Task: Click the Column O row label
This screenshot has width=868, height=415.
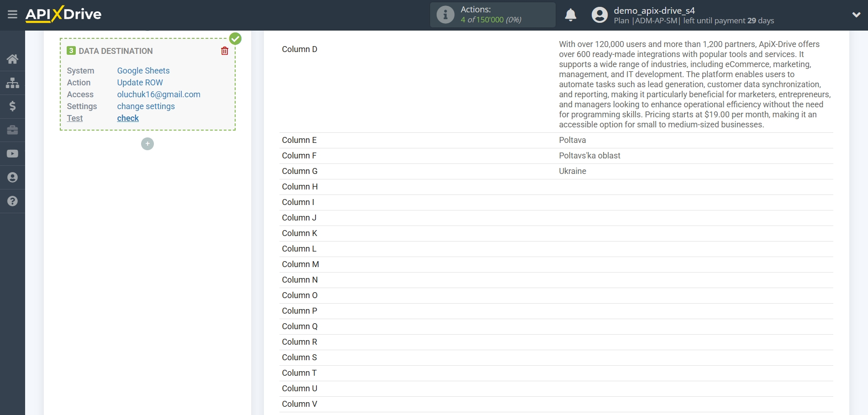Action: tap(300, 295)
